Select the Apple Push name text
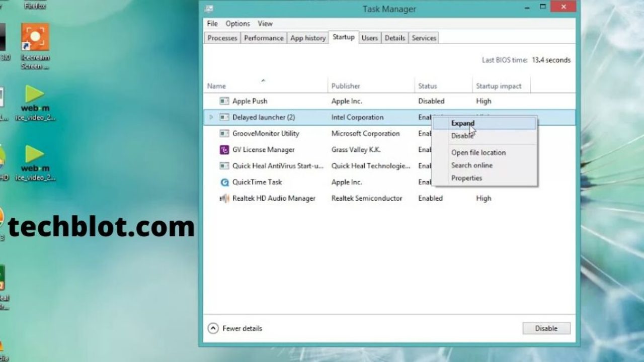The height and width of the screenshot is (362, 644). click(250, 101)
